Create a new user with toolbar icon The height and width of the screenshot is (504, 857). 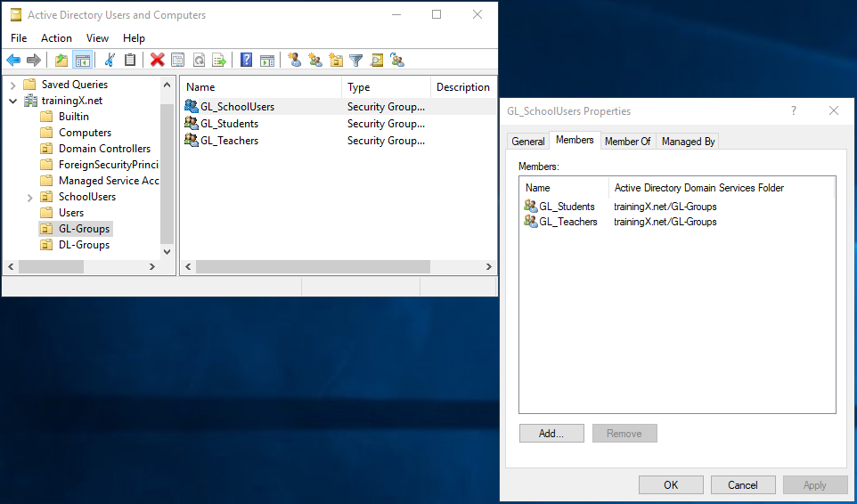tap(295, 60)
